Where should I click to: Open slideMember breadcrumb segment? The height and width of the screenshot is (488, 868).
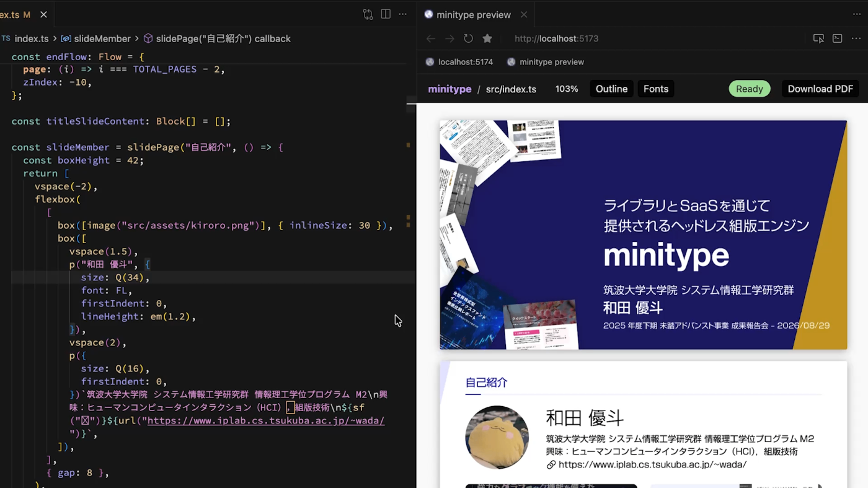pyautogui.click(x=96, y=38)
